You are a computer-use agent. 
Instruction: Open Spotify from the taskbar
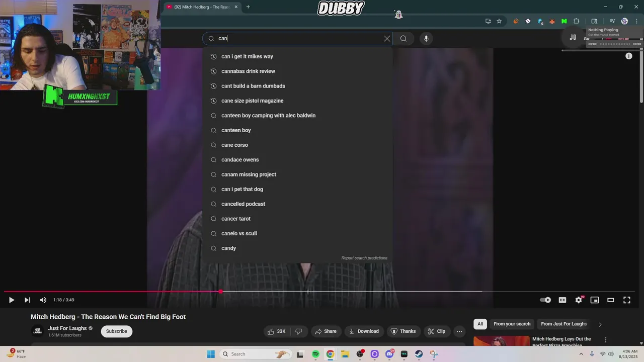(x=315, y=354)
